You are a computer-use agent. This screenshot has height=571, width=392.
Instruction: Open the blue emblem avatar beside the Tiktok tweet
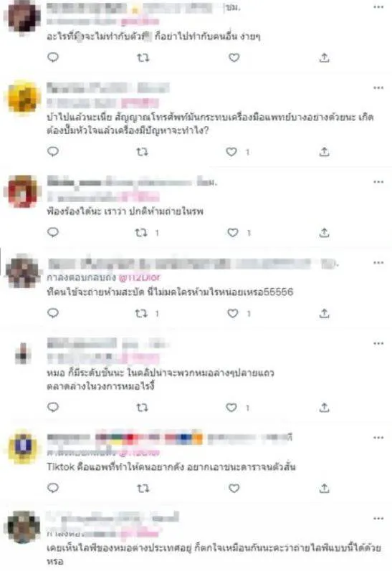coord(23,448)
